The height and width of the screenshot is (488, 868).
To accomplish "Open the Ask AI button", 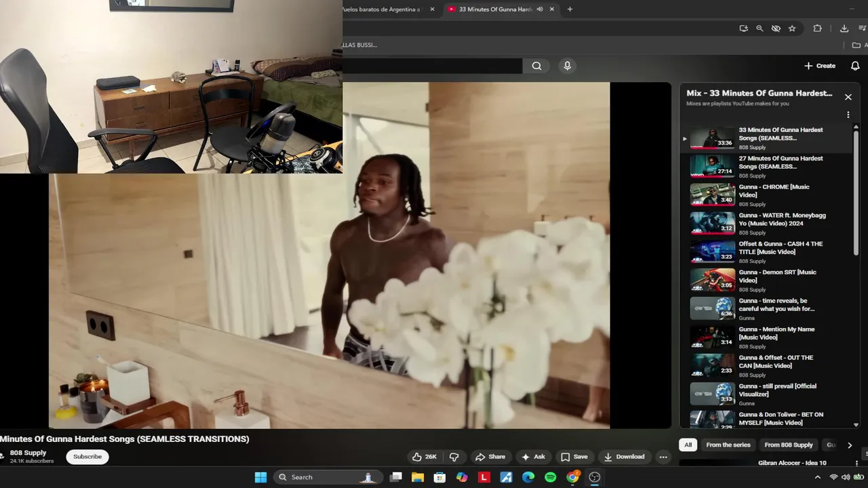I will click(x=533, y=457).
